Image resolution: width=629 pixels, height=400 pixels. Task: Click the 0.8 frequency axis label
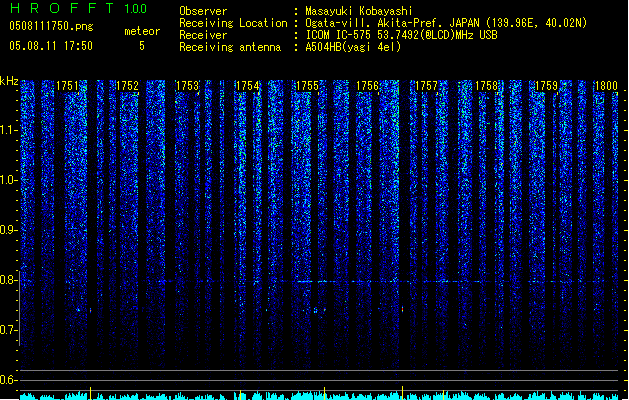(8, 280)
